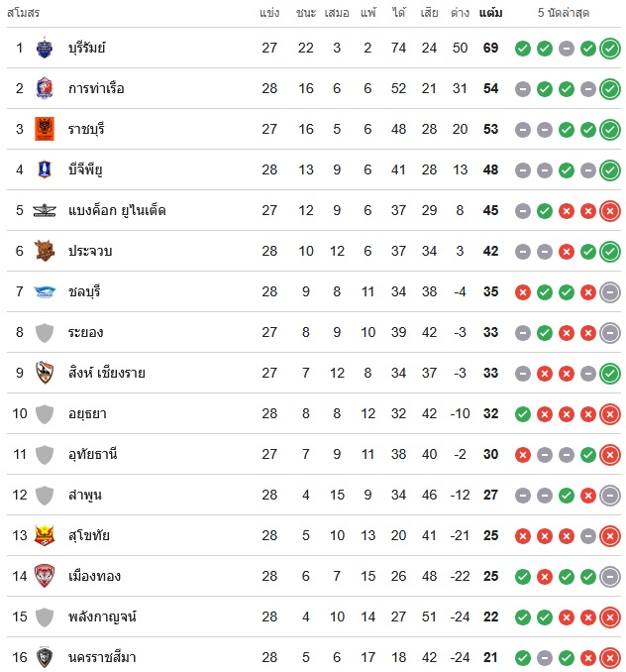The width and height of the screenshot is (626, 672).
Task: Click the นครราชสีมา dark shield logo
Action: (x=45, y=657)
